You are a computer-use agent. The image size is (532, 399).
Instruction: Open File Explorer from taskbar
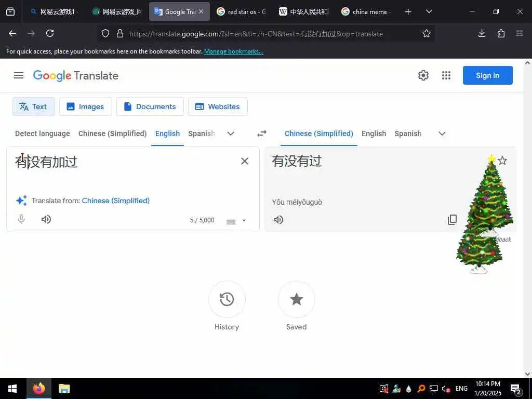pos(64,389)
